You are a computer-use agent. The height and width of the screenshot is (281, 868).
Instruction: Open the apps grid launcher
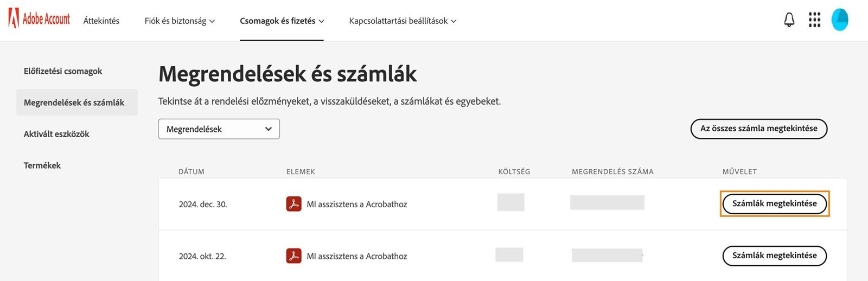point(814,20)
